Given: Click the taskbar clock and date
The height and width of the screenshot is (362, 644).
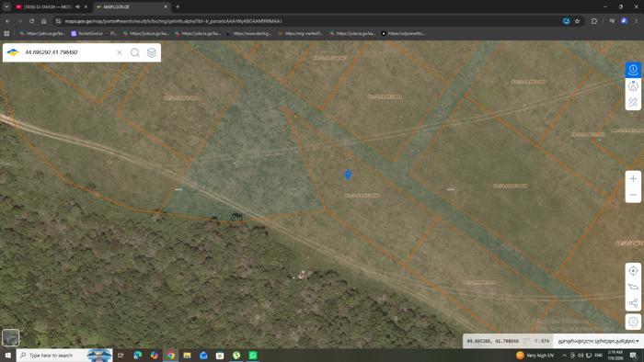Looking at the screenshot, I should coord(615,355).
